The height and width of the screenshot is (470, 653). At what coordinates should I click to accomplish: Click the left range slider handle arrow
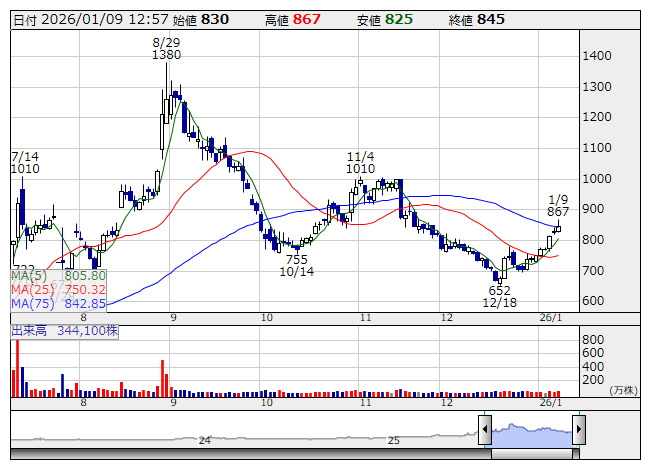click(485, 431)
